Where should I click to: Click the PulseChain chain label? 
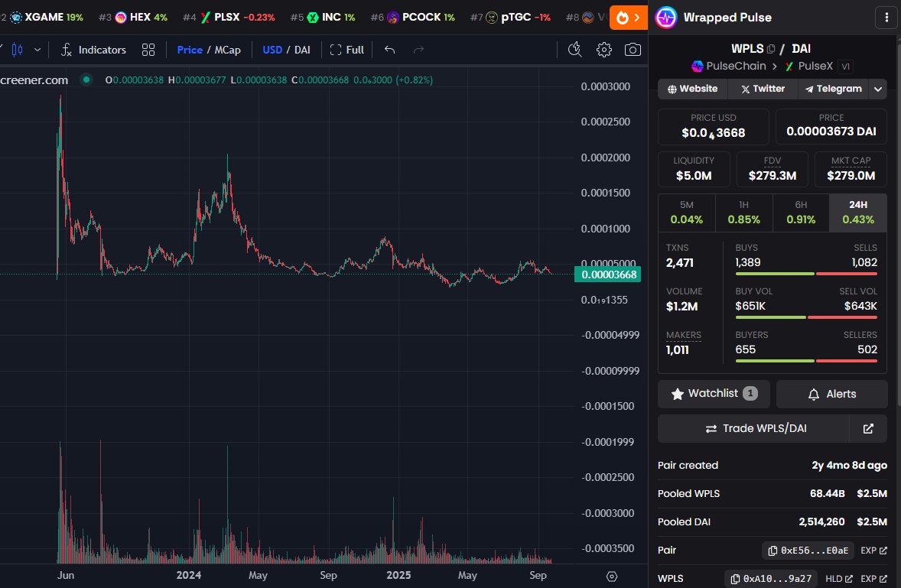click(729, 66)
